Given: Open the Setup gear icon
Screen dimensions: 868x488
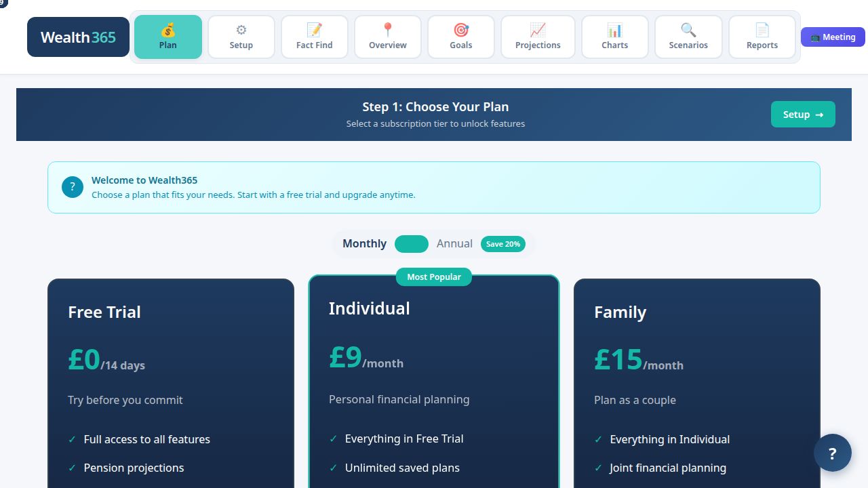Looking at the screenshot, I should coord(241,30).
